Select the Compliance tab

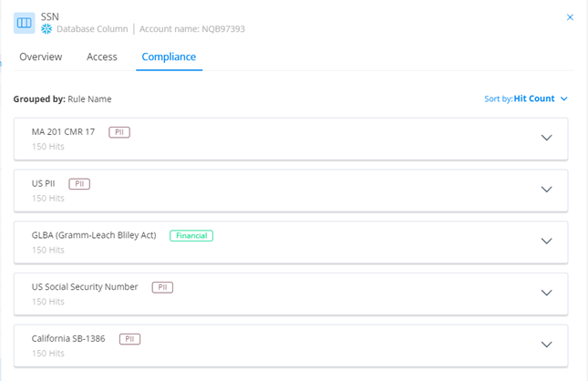point(169,57)
